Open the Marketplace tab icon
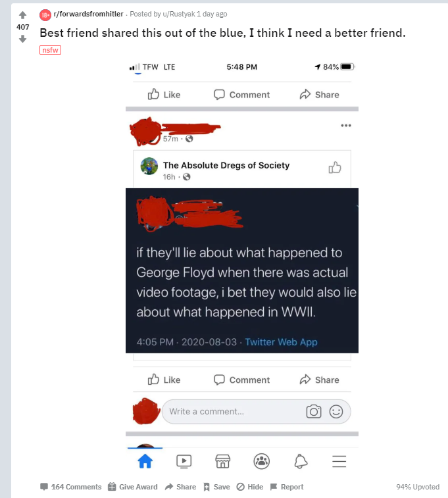This screenshot has height=498, width=448. click(x=222, y=461)
